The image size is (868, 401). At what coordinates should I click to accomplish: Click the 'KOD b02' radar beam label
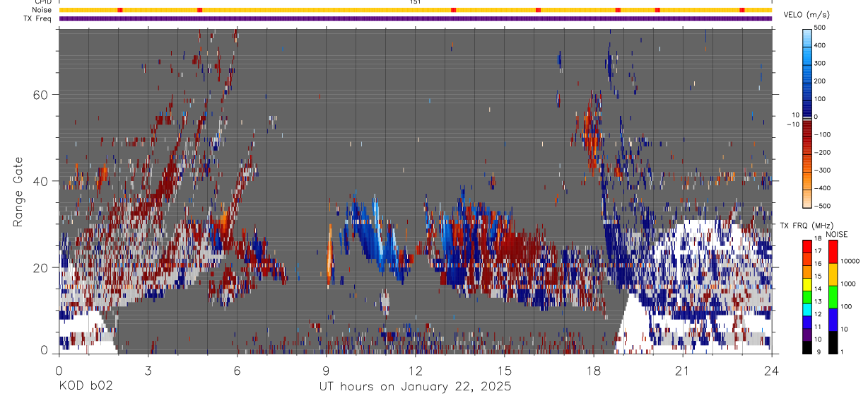[x=86, y=387]
